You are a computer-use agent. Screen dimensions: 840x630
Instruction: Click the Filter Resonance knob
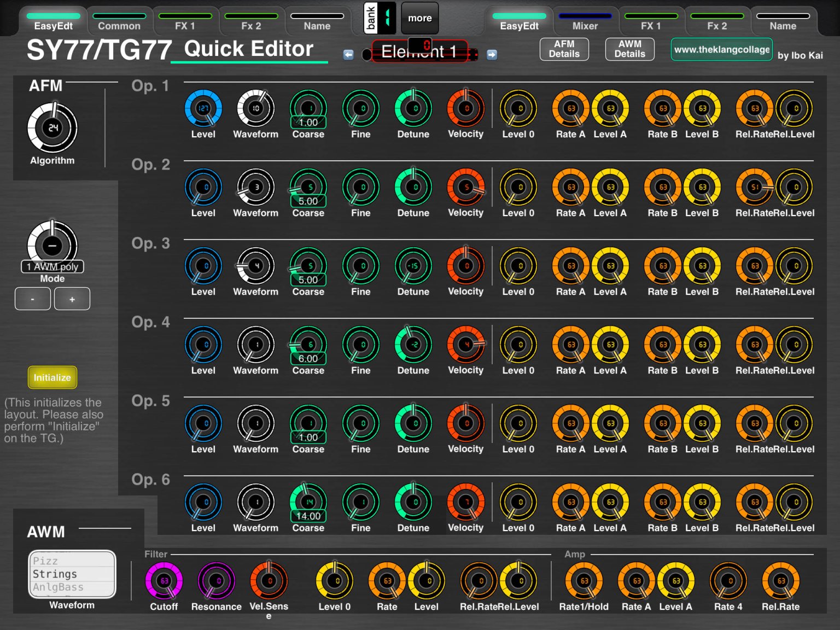pos(217,581)
